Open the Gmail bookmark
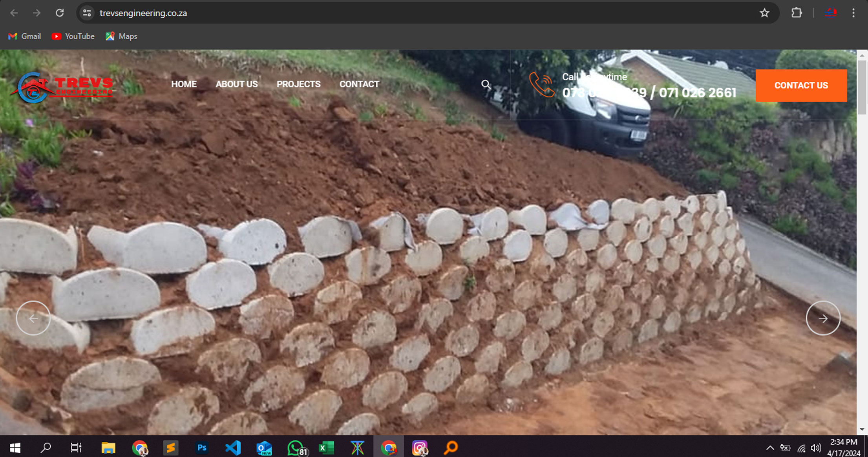 (x=24, y=36)
